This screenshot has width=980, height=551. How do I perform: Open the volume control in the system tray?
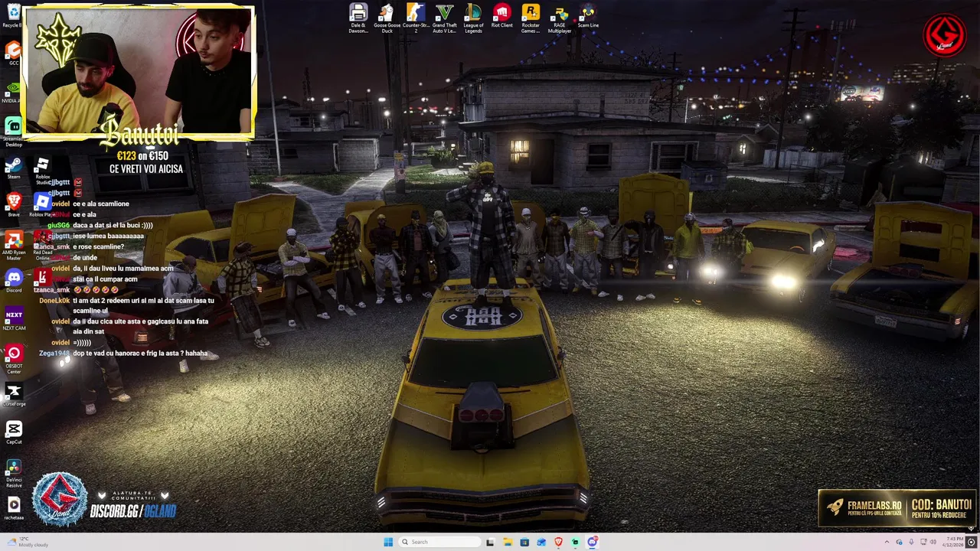point(933,542)
